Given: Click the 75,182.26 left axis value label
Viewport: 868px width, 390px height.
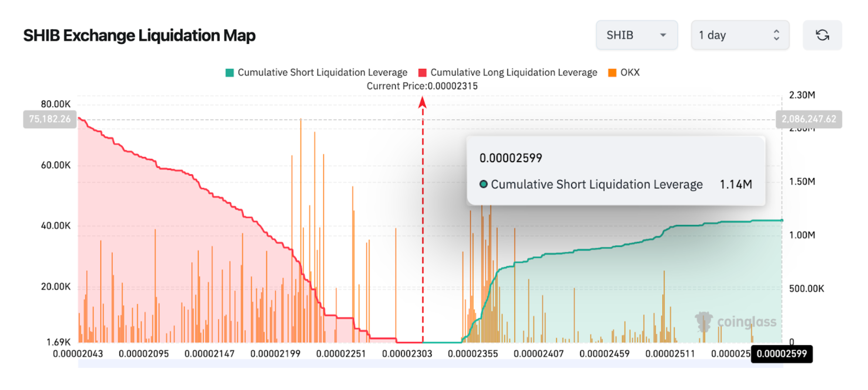Looking at the screenshot, I should (50, 119).
